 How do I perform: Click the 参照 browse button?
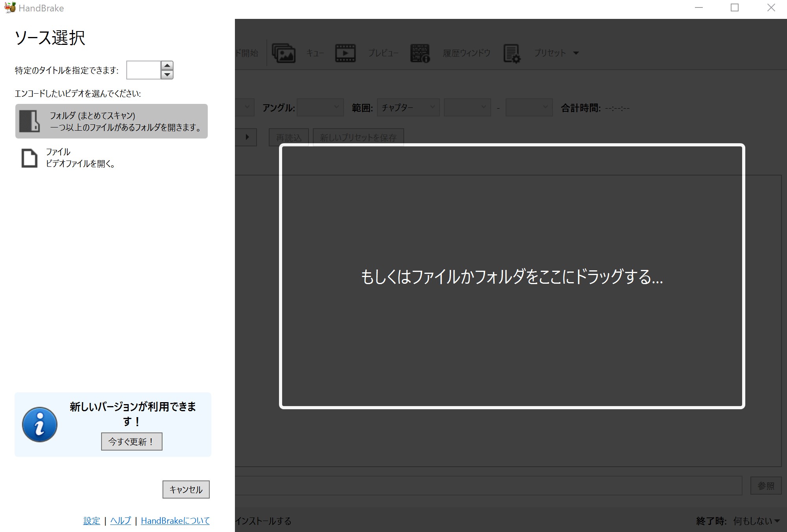pos(766,486)
